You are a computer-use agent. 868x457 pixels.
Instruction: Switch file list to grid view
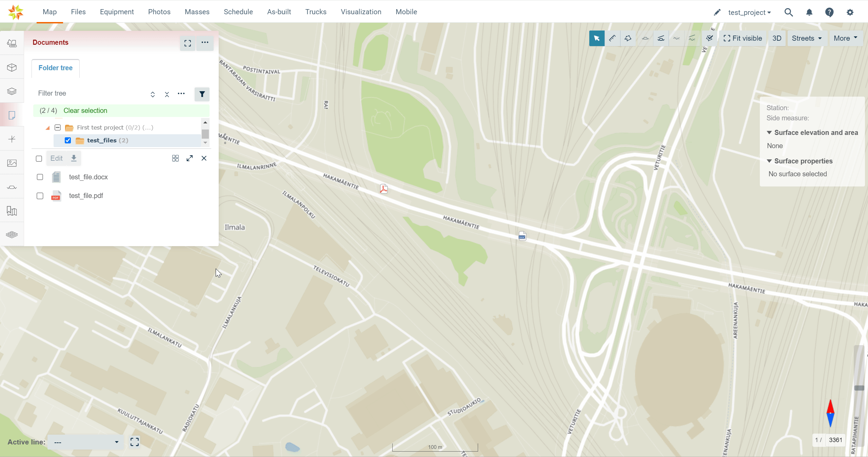pos(175,158)
